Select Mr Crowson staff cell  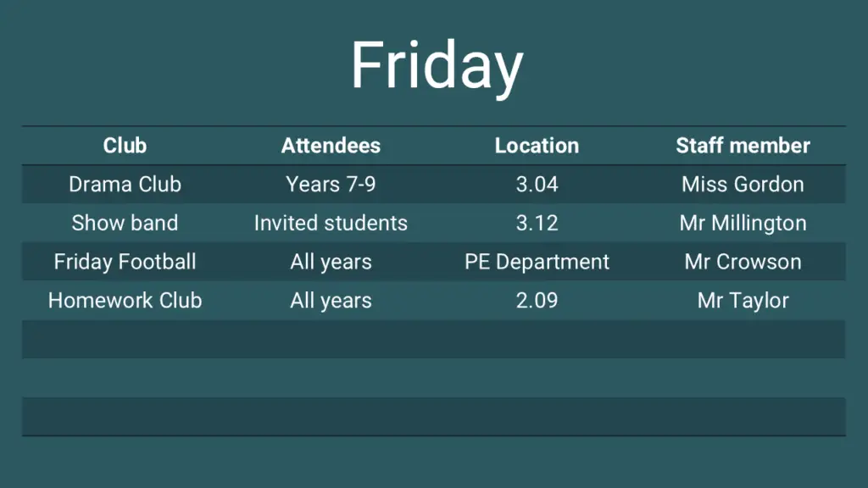pyautogui.click(x=743, y=262)
